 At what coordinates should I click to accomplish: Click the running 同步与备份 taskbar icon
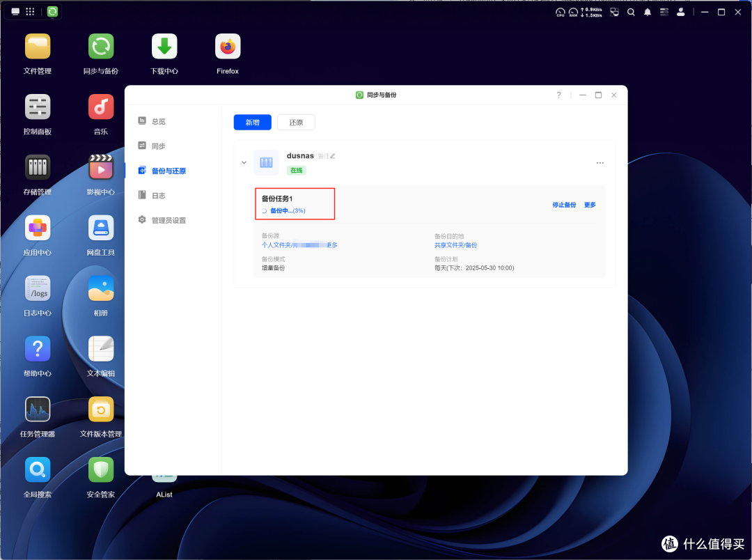pos(52,12)
